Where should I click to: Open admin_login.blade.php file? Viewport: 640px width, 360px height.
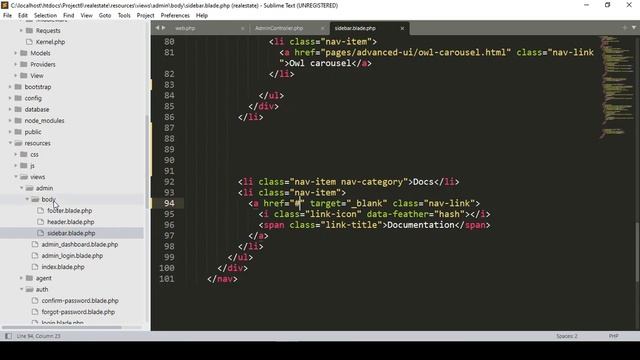point(72,256)
